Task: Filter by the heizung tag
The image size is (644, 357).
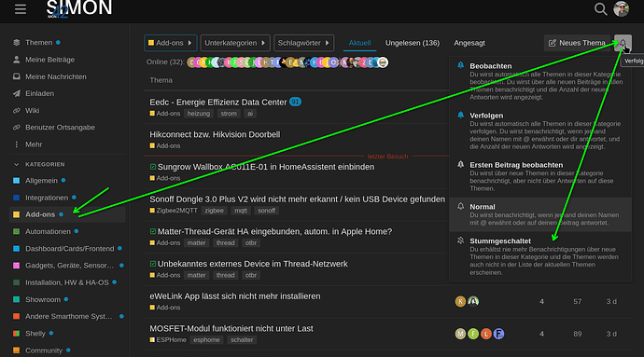Action: [x=199, y=114]
